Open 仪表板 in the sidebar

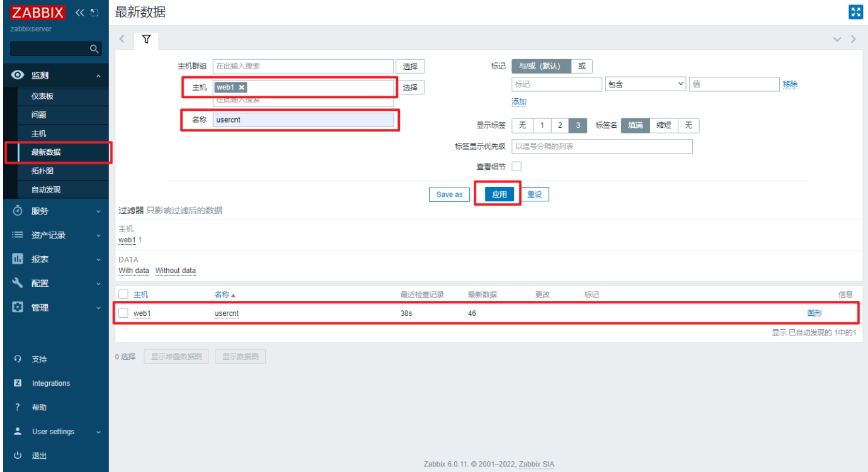point(43,96)
